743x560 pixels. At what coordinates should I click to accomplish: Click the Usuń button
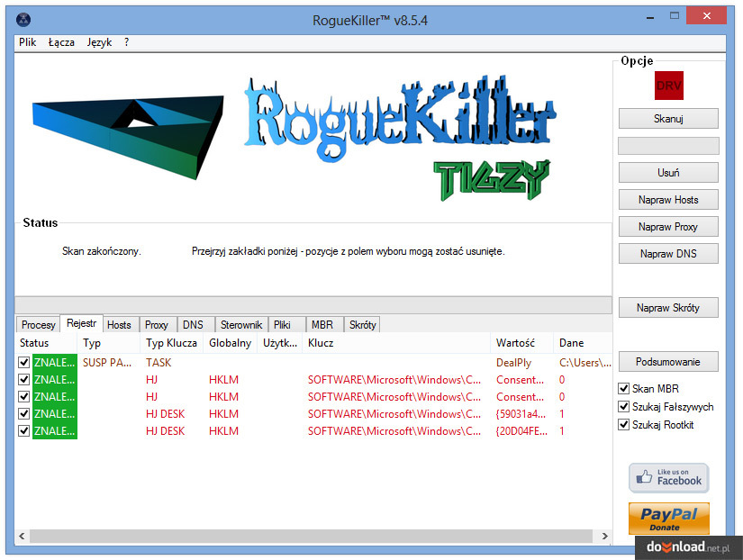pyautogui.click(x=668, y=173)
